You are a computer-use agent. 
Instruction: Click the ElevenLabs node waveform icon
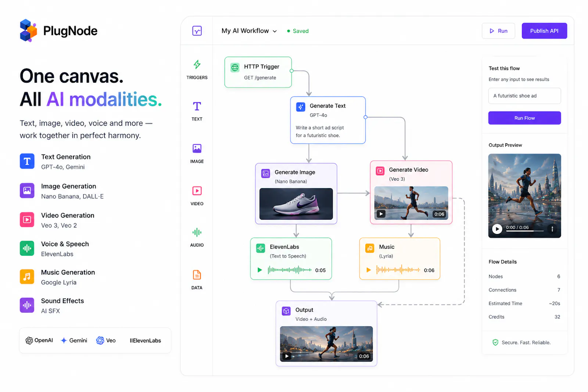(x=261, y=248)
